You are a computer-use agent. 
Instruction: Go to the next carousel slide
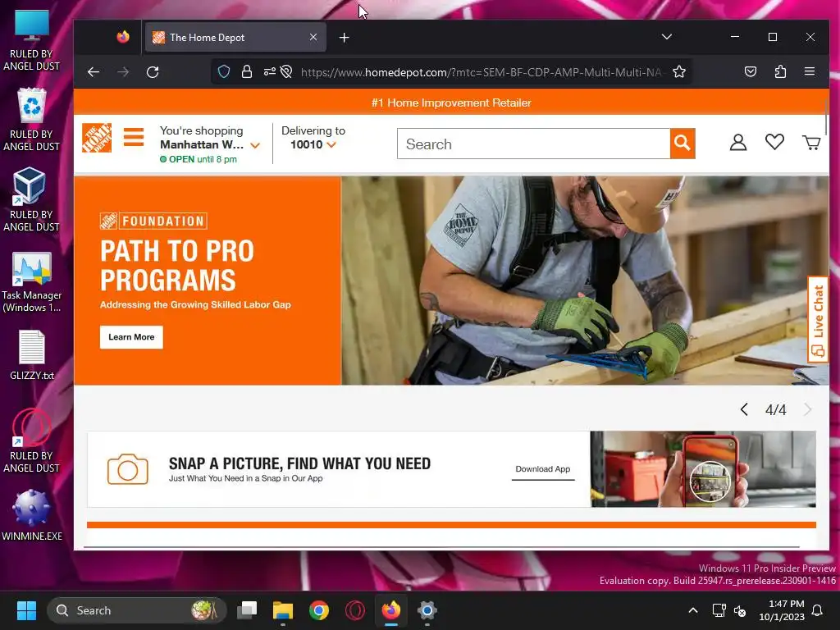808,410
